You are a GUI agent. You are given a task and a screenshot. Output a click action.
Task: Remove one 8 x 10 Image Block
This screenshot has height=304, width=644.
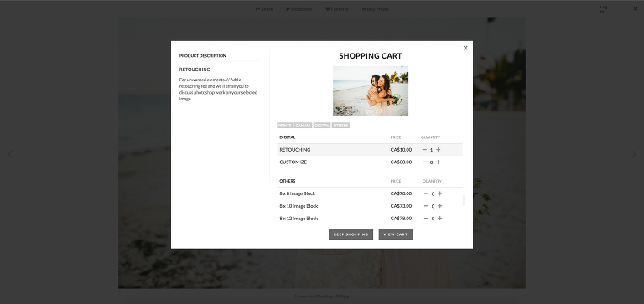point(426,205)
